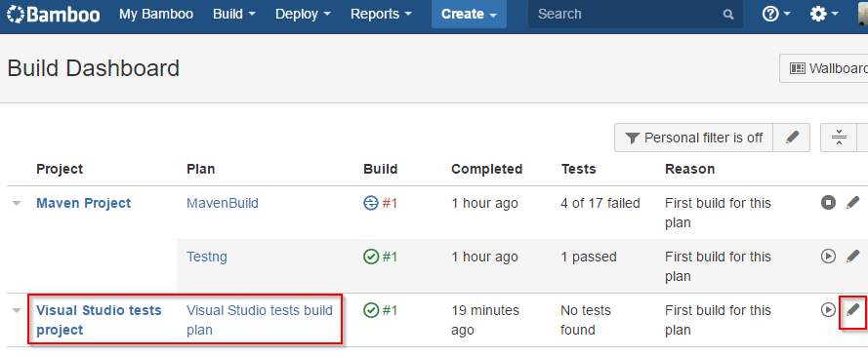Click 'No tests found' cell

click(x=586, y=320)
